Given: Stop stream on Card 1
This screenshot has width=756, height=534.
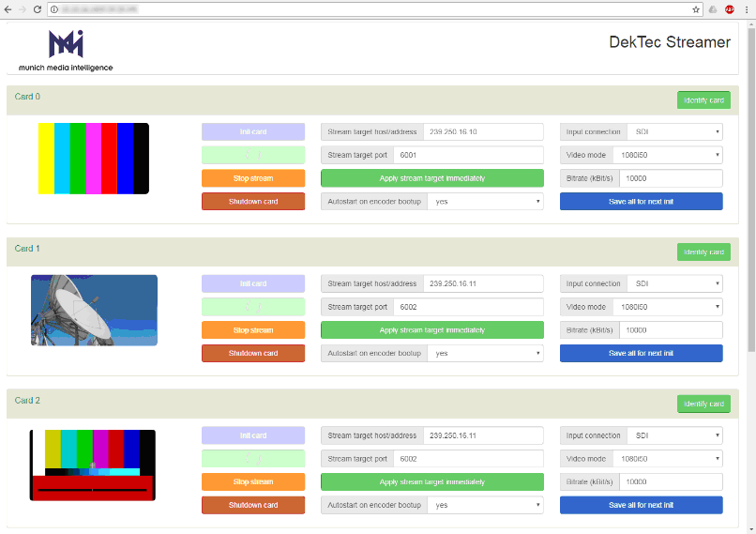Looking at the screenshot, I should pos(253,330).
